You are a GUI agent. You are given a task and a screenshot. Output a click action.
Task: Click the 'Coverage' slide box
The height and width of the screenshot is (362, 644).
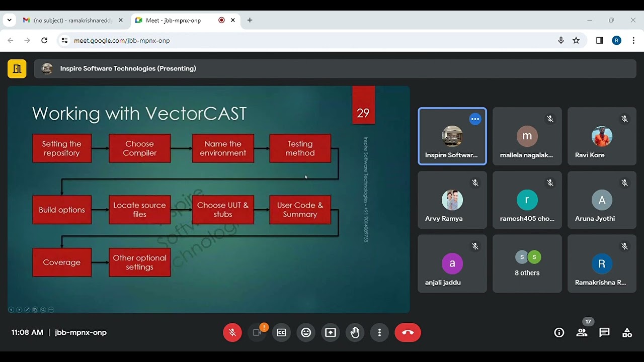tap(62, 262)
